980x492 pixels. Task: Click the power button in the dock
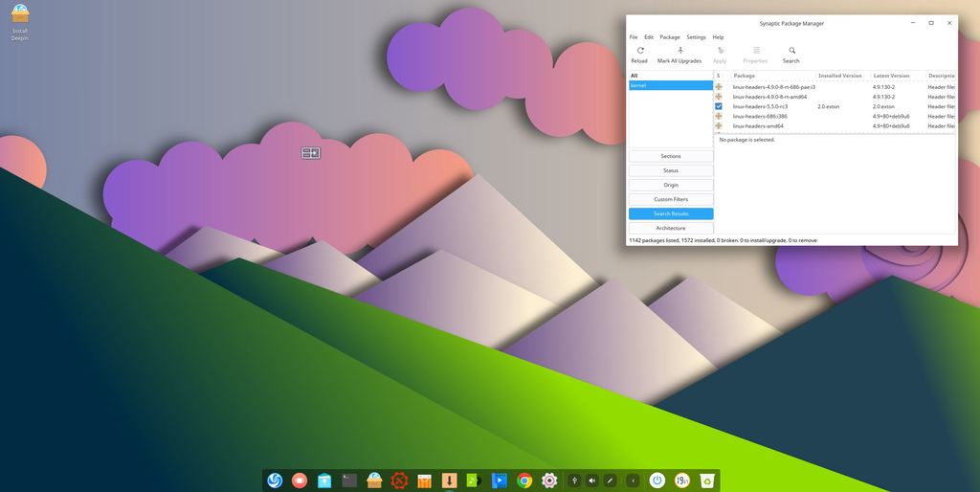click(657, 481)
